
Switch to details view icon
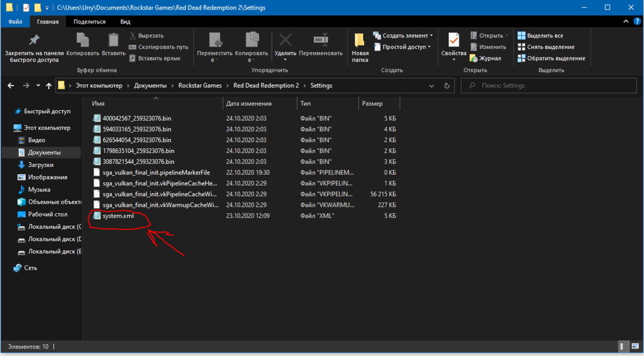point(623,346)
